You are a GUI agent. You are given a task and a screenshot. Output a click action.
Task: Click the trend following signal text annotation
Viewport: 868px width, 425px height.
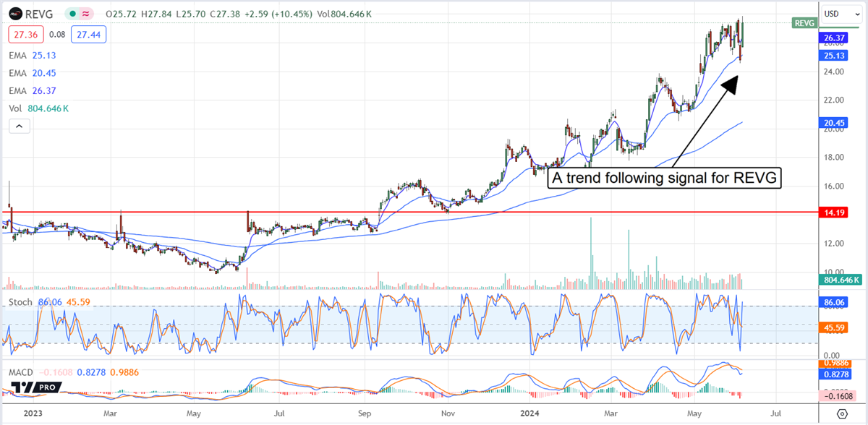coord(665,178)
